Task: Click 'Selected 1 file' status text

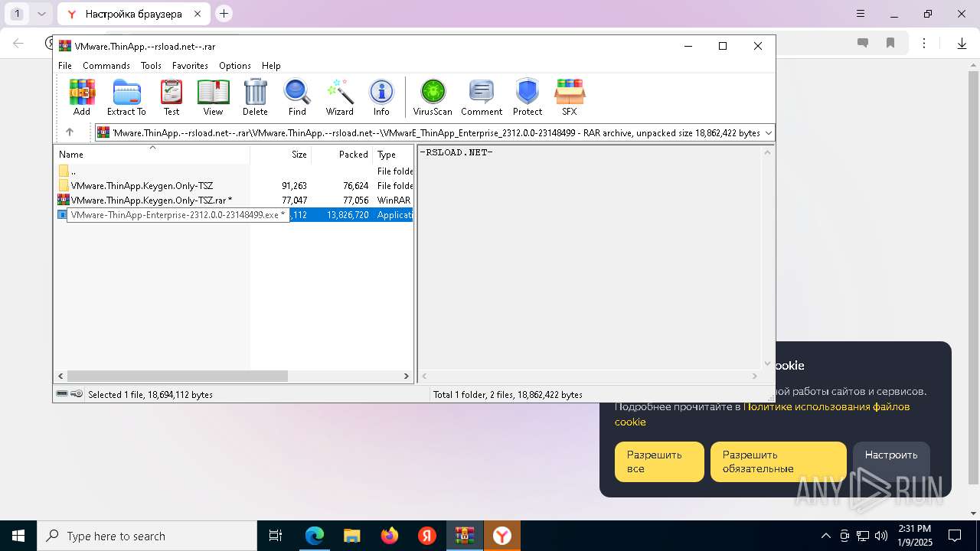Action: [x=151, y=395]
